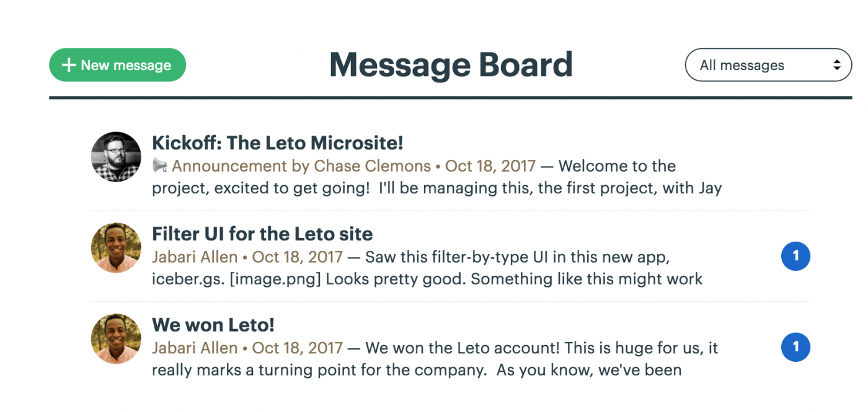Click the excerpt mentioning iceber.gs and image.png
This screenshot has width=868, height=412.
pyautogui.click(x=427, y=279)
